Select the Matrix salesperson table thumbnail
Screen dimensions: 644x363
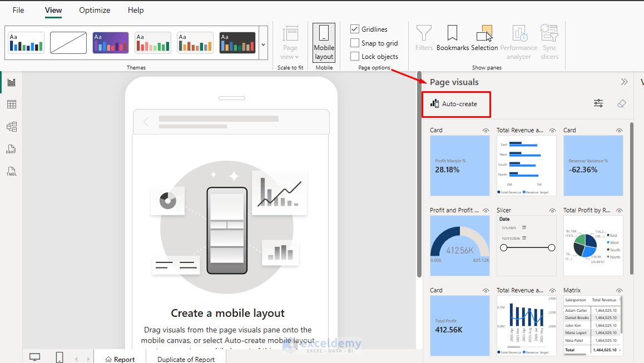(593, 326)
